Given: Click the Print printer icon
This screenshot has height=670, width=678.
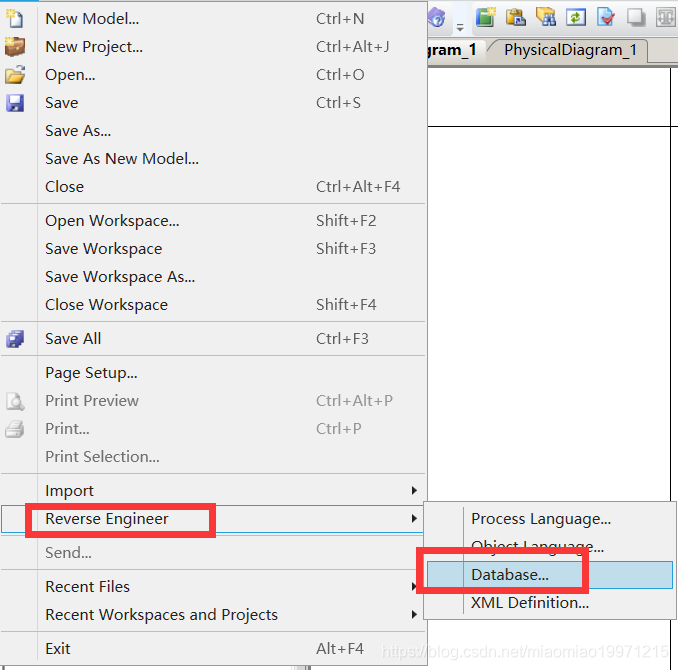Looking at the screenshot, I should [15, 429].
